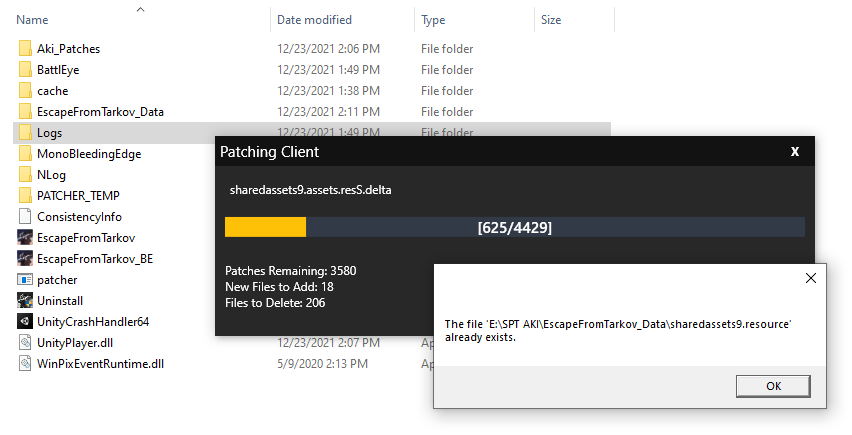Select the Uninstall program icon
852x435 pixels.
pyautogui.click(x=25, y=300)
